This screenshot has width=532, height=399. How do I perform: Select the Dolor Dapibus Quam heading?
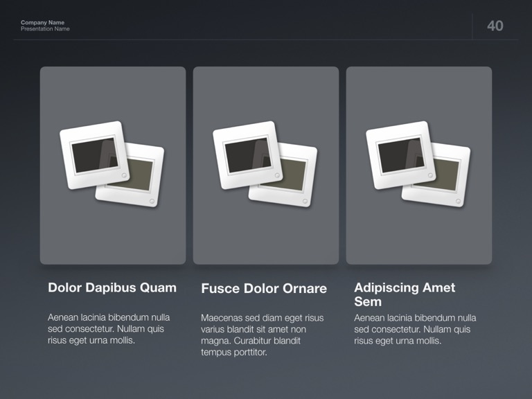[x=112, y=287]
